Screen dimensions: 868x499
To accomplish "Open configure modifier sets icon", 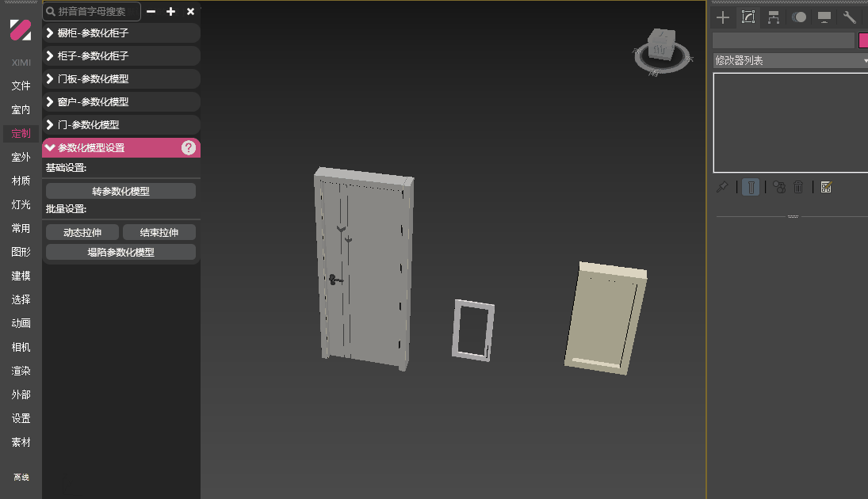I will pos(826,187).
